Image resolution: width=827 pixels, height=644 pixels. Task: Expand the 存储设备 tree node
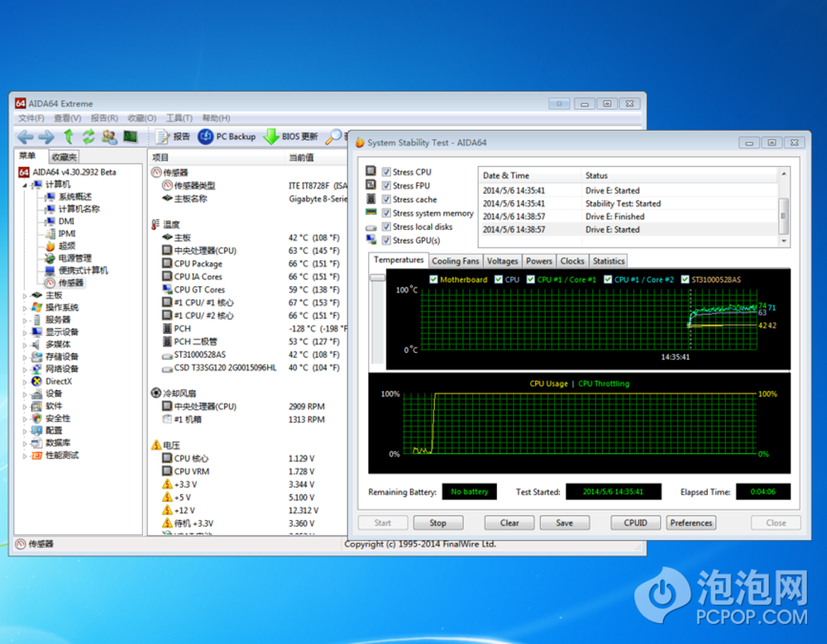coord(24,357)
